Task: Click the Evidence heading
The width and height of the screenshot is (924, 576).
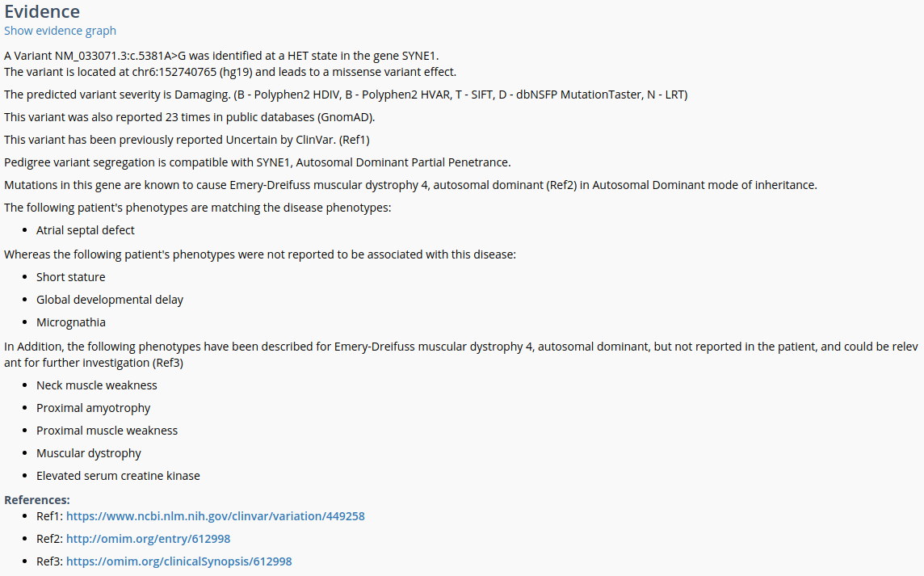Action: click(x=42, y=11)
